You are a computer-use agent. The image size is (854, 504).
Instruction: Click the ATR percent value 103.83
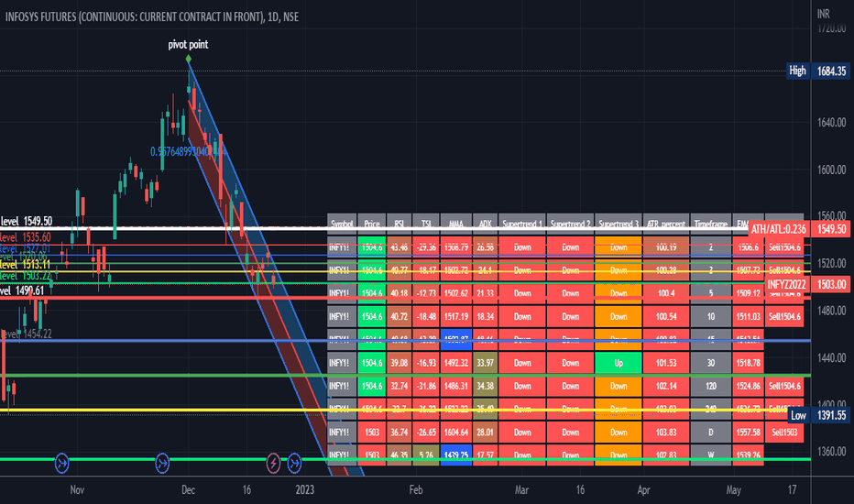pyautogui.click(x=666, y=433)
